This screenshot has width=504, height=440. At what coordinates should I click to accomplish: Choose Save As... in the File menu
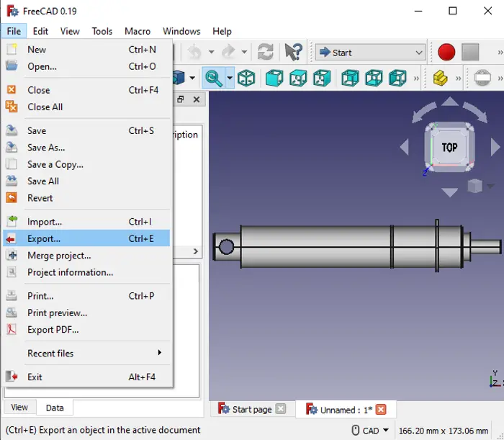tap(87, 147)
